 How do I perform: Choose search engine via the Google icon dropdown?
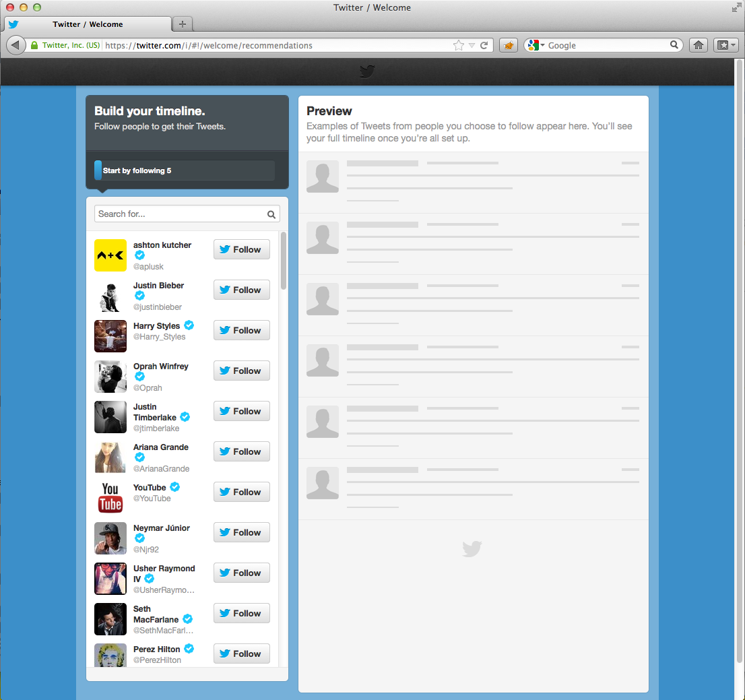[x=536, y=45]
